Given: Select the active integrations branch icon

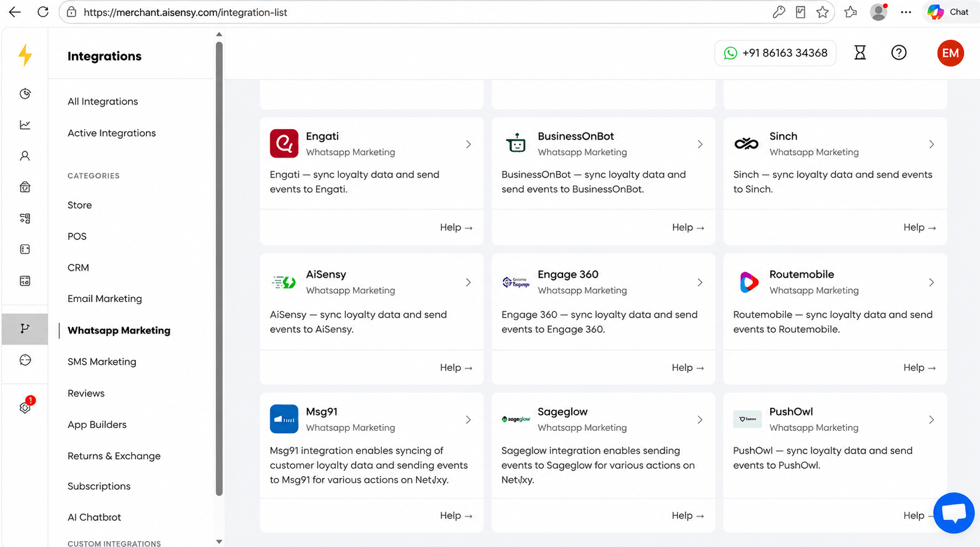Looking at the screenshot, I should (25, 329).
